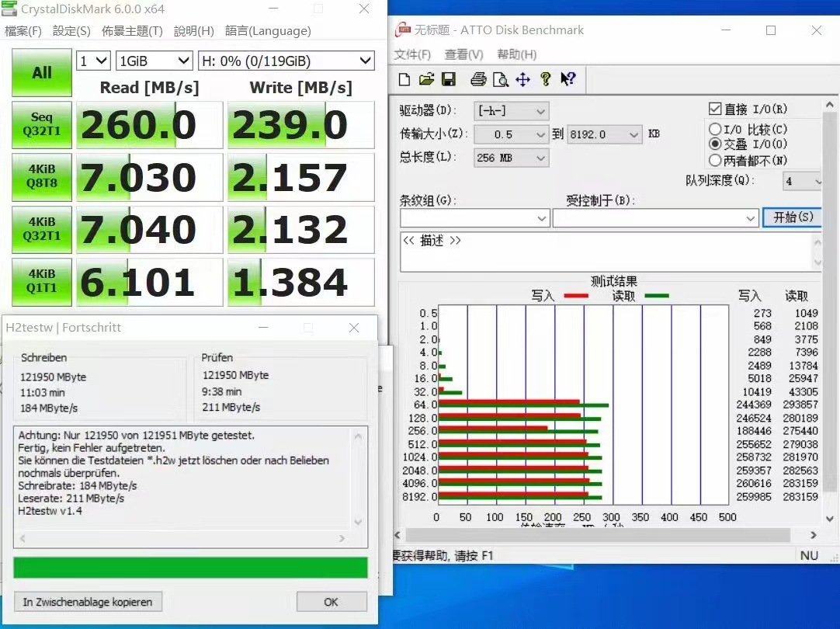This screenshot has width=840, height=629.
Task: Open the 查看(V) menu in ATTO
Action: pos(464,54)
